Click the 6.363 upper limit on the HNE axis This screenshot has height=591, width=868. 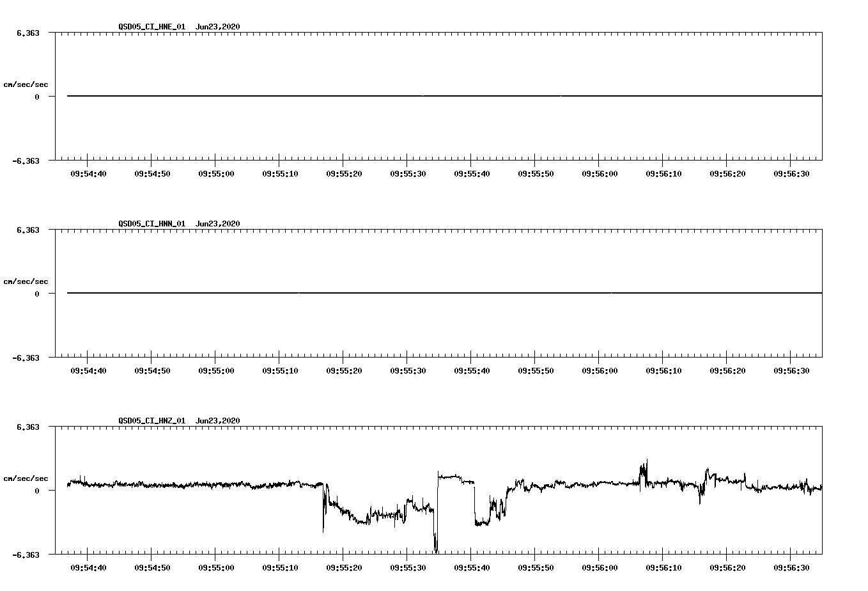[28, 33]
